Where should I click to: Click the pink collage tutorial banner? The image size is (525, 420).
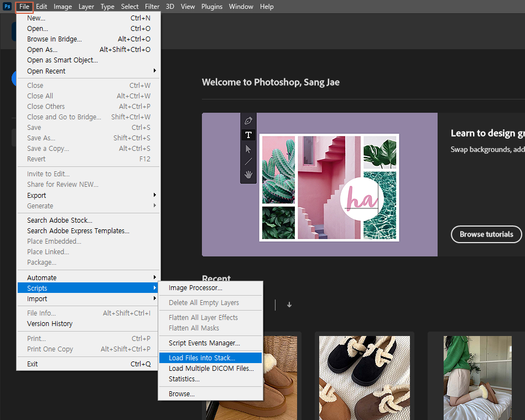pos(319,185)
